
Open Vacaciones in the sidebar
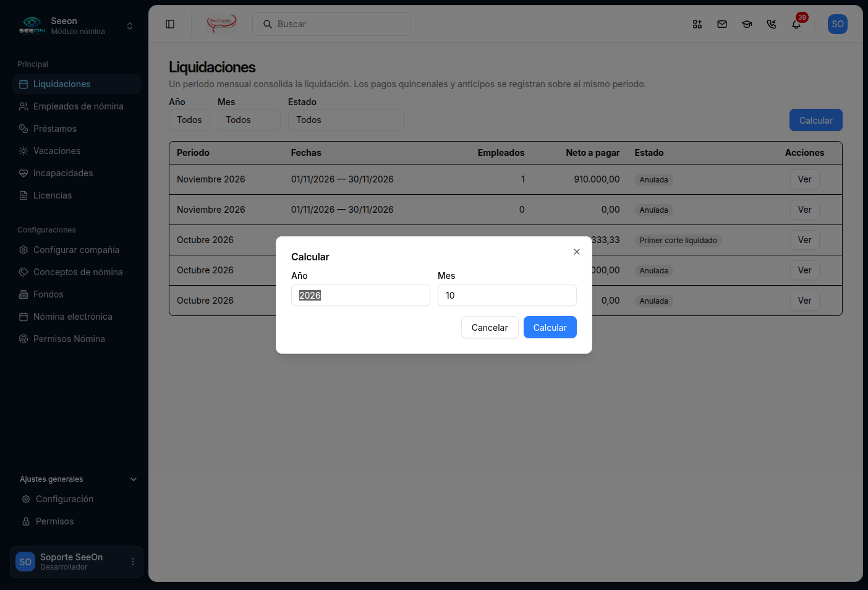pyautogui.click(x=77, y=151)
